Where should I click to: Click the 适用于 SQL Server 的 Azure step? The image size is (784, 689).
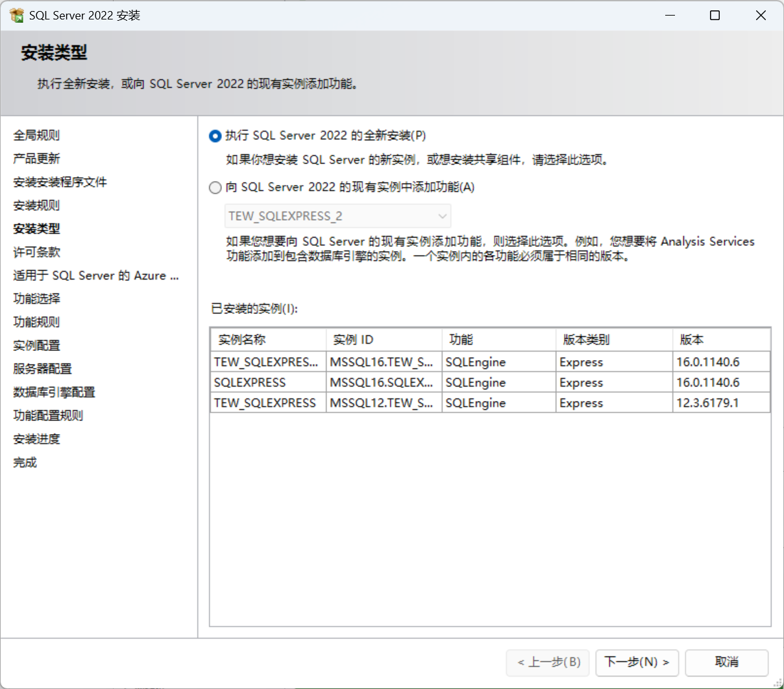point(96,275)
